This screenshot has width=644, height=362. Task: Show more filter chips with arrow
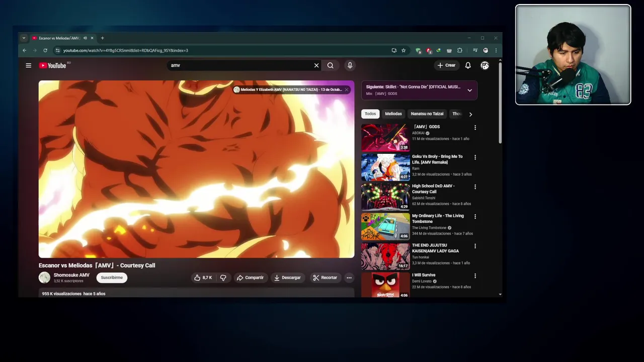(x=470, y=115)
